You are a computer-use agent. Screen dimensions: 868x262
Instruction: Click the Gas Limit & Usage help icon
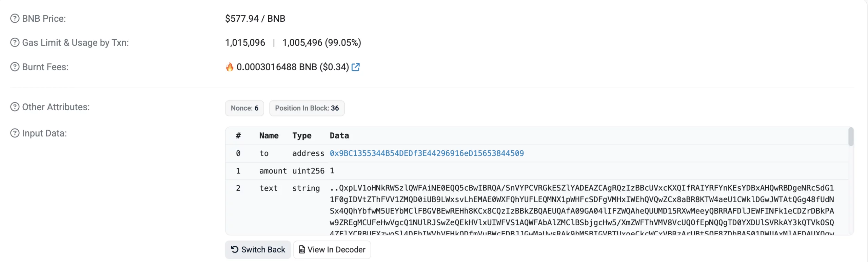coord(15,42)
